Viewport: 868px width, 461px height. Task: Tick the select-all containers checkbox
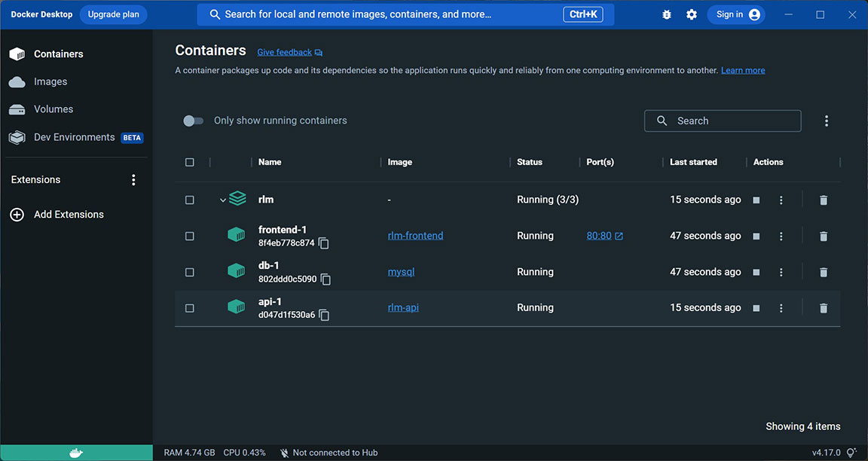click(190, 162)
